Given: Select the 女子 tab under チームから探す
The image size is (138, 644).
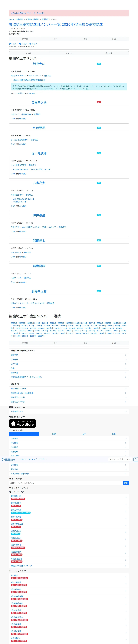Looking at the screenshot, I should [84, 434].
